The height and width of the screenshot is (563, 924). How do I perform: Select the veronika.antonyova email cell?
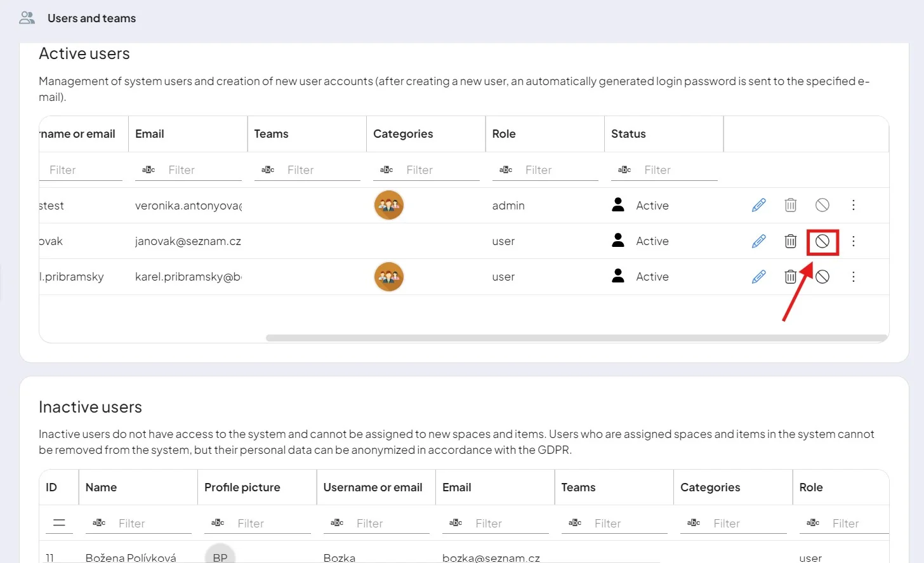tap(188, 206)
